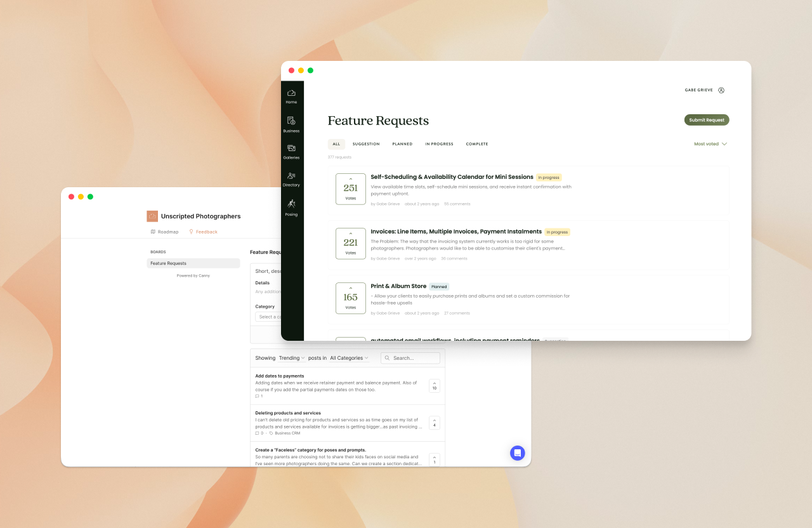Switch to Feedback tab in Canny window
812x528 pixels.
pos(203,232)
